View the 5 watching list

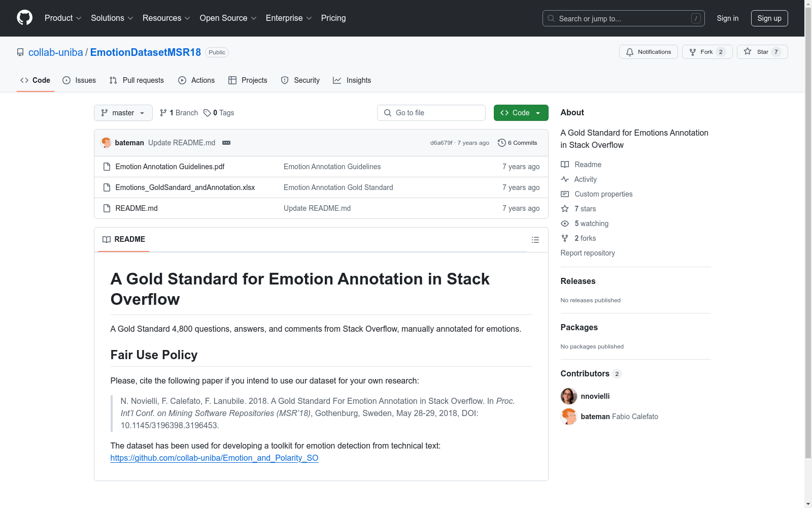pos(585,224)
